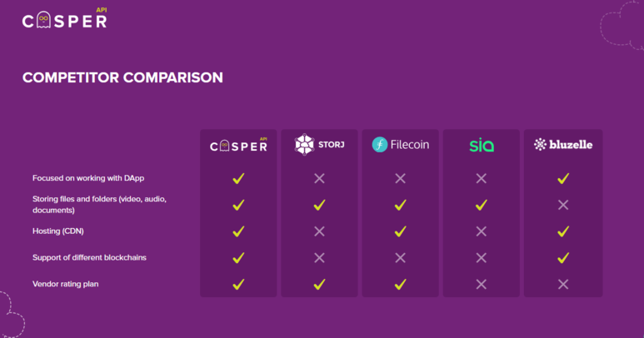Click Sia's checkmark for storing files
This screenshot has height=338, width=644.
(x=481, y=205)
